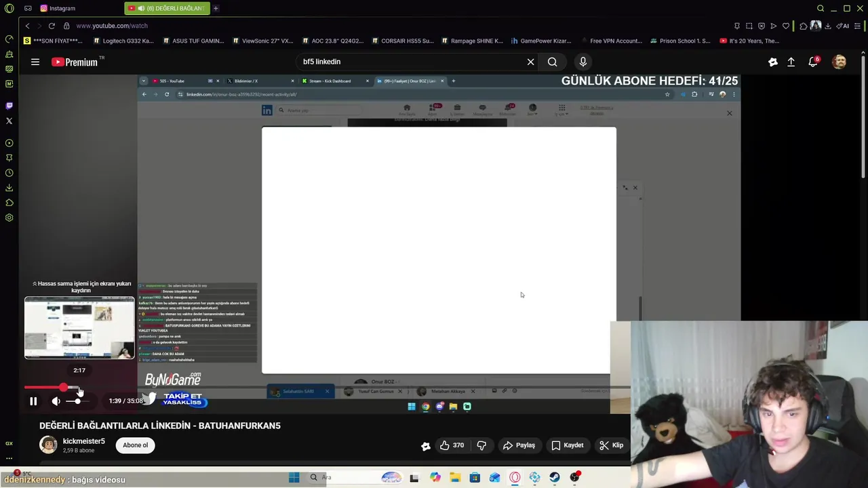Create a clip with Klip button
Image resolution: width=868 pixels, height=488 pixels.
pyautogui.click(x=612, y=445)
